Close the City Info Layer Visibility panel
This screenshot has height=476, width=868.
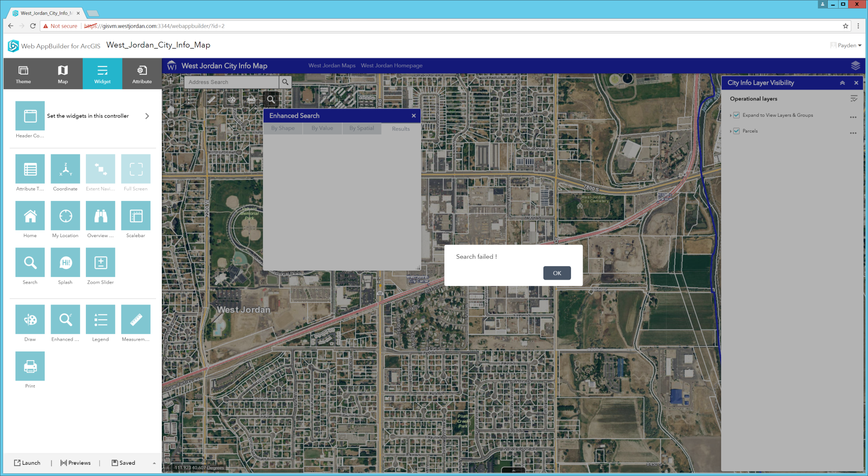[x=856, y=83]
